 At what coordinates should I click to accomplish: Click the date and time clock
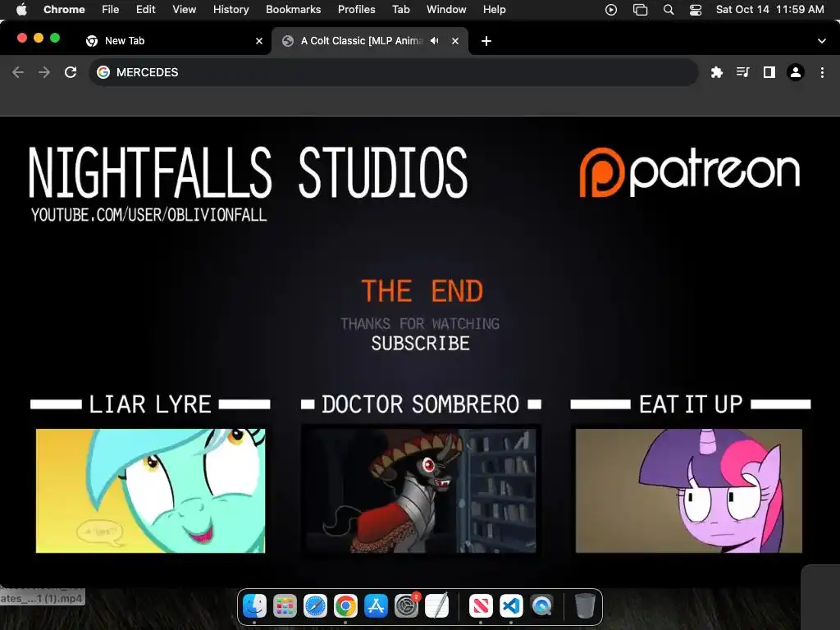click(769, 9)
